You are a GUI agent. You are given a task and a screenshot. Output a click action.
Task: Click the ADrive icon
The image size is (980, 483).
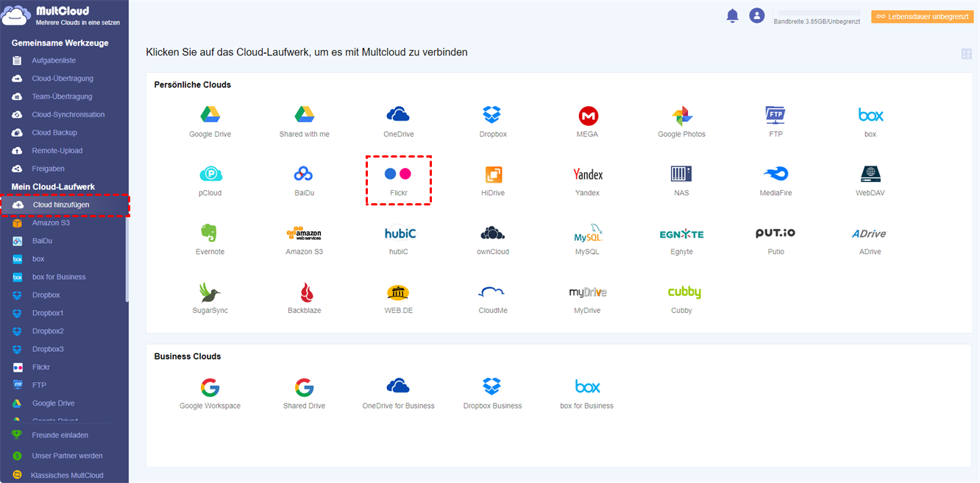(869, 233)
